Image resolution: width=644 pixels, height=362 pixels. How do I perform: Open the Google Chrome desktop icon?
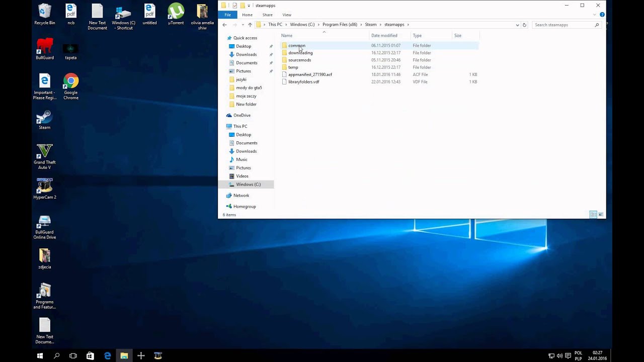tap(71, 87)
